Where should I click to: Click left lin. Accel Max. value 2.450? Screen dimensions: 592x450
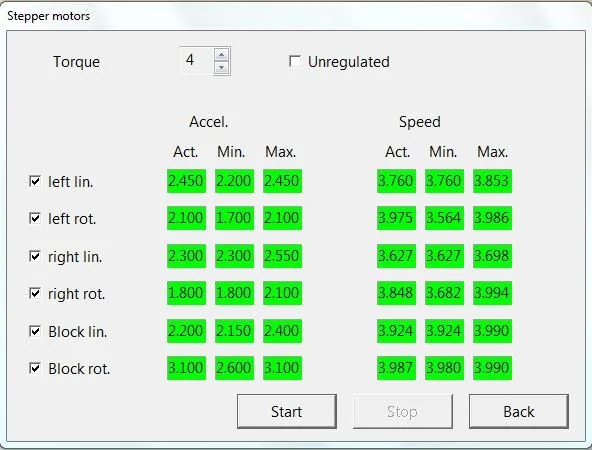point(282,181)
